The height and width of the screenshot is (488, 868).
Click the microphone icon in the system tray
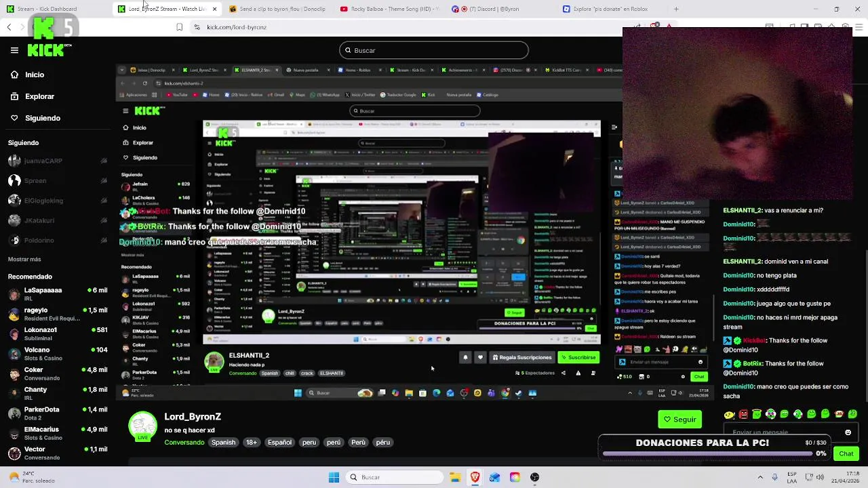pos(775,477)
